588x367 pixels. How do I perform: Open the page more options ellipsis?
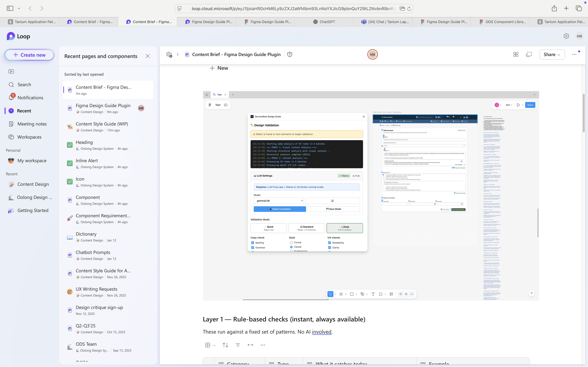click(574, 54)
